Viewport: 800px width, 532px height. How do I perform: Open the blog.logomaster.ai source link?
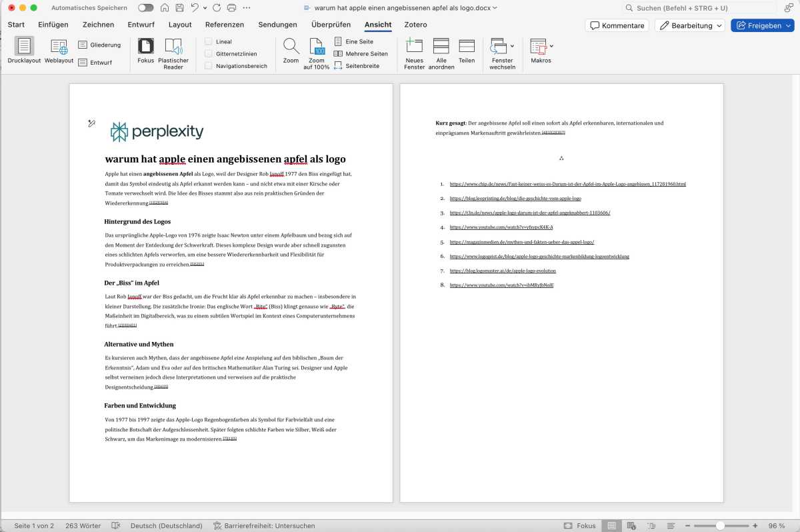click(x=503, y=271)
